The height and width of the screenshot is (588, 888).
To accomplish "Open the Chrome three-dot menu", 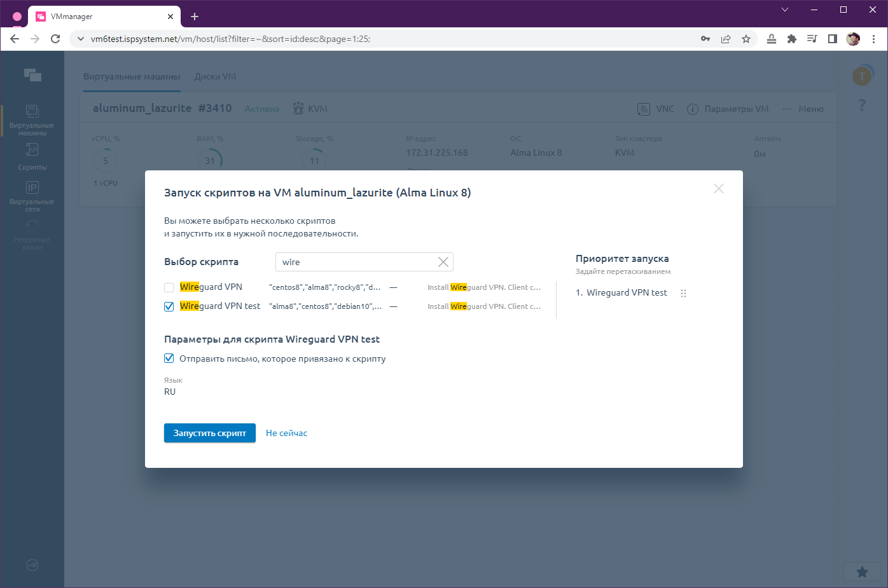I will tap(874, 39).
